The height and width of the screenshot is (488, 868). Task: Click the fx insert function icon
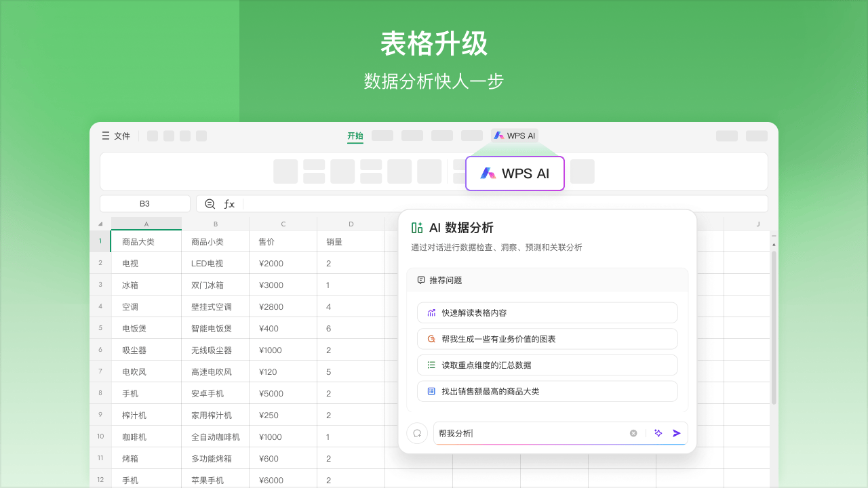click(229, 203)
